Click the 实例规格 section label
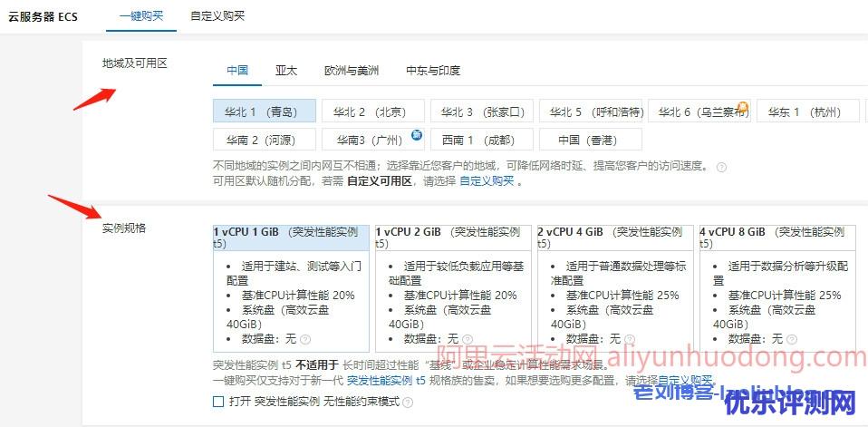Image resolution: width=868 pixels, height=427 pixels. 124,228
